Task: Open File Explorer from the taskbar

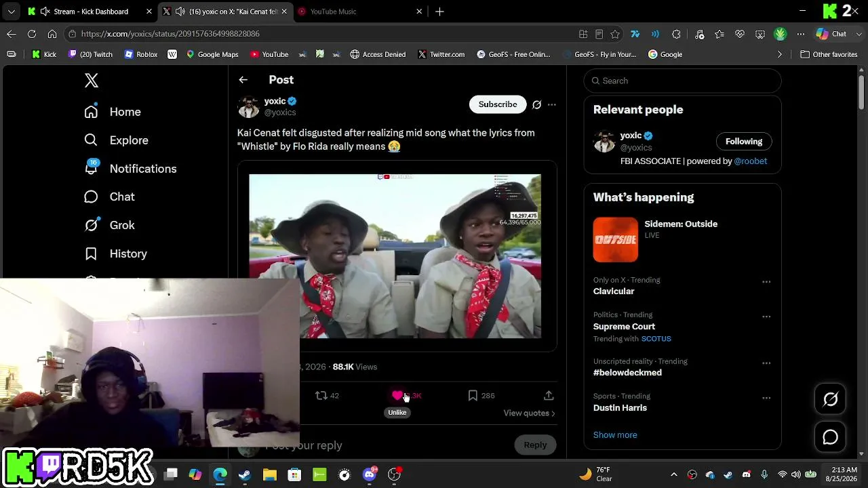Action: [270, 474]
